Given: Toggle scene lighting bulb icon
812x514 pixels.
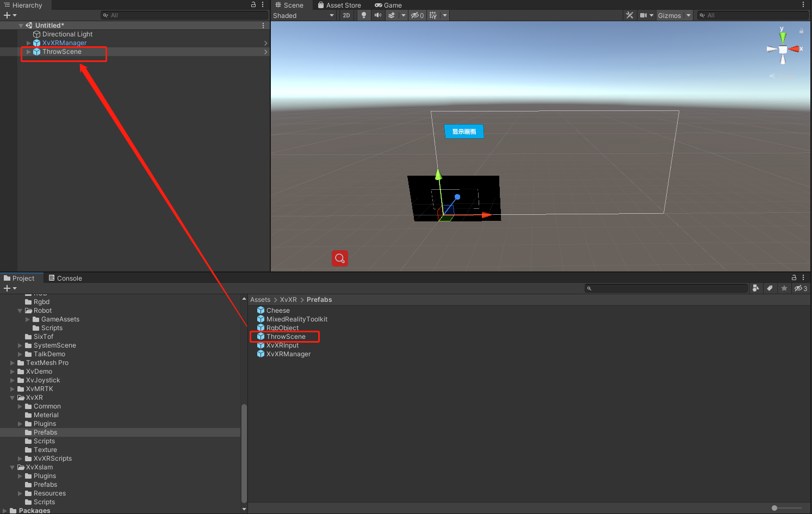Looking at the screenshot, I should (x=364, y=15).
